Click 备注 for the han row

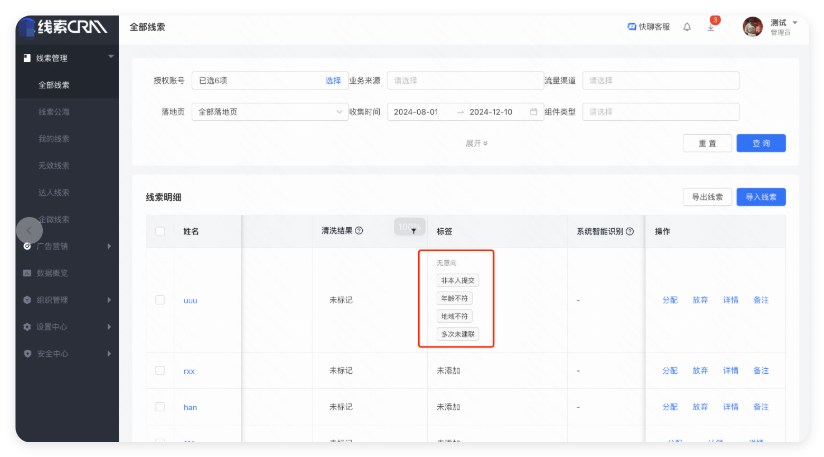[761, 407]
